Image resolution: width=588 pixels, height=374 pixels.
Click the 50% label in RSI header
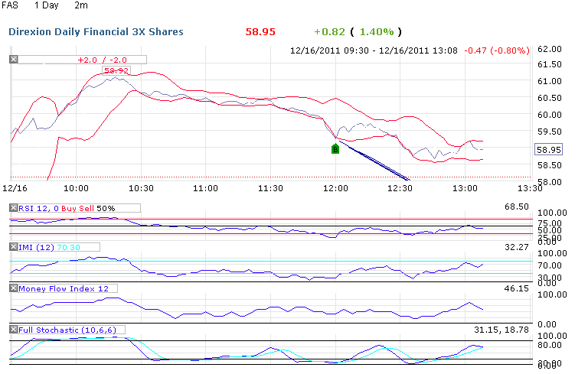tap(106, 208)
